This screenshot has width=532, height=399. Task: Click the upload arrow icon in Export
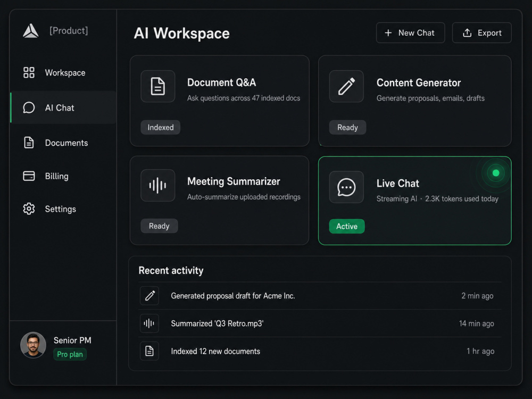467,32
